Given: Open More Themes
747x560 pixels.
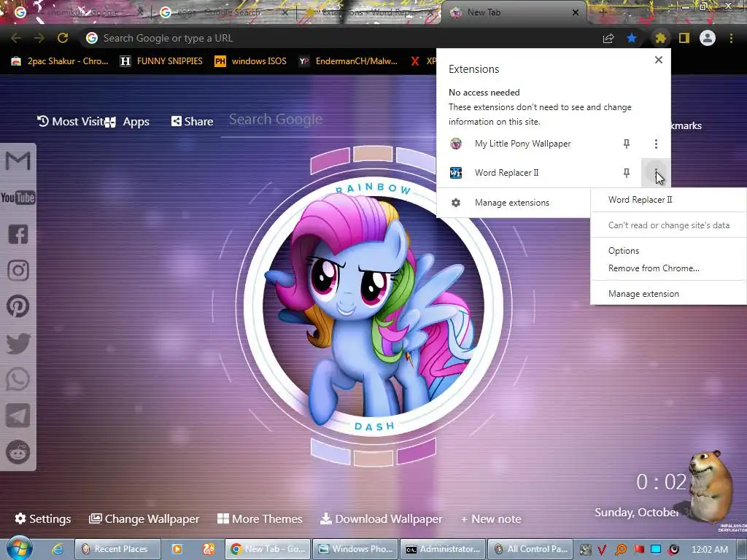Looking at the screenshot, I should point(260,519).
